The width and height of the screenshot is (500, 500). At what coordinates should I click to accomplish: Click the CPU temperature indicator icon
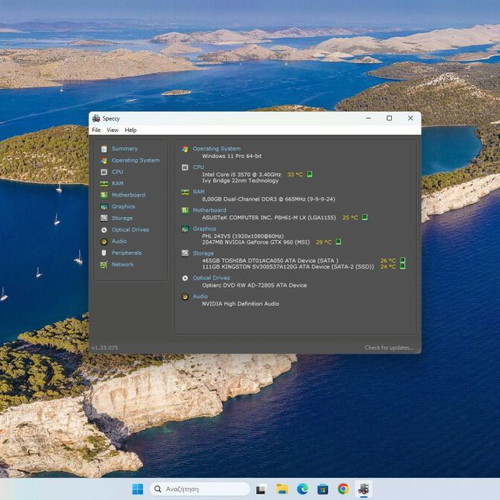pos(309,174)
